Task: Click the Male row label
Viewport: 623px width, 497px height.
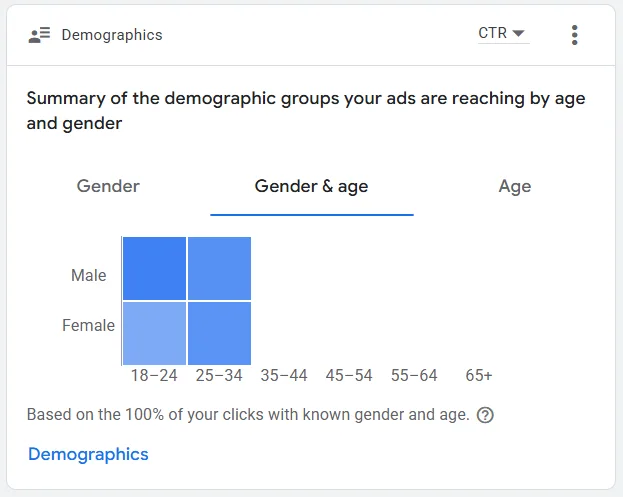Action: coord(89,275)
